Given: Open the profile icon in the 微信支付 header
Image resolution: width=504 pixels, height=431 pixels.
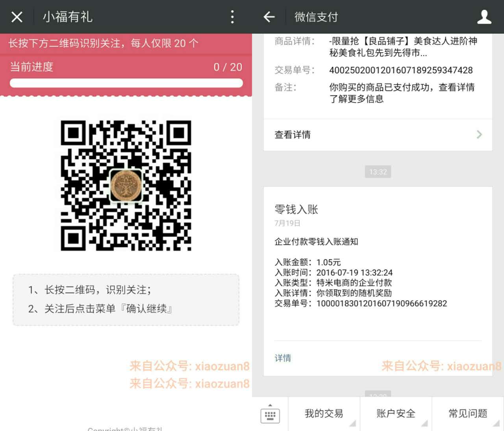Looking at the screenshot, I should (x=484, y=17).
